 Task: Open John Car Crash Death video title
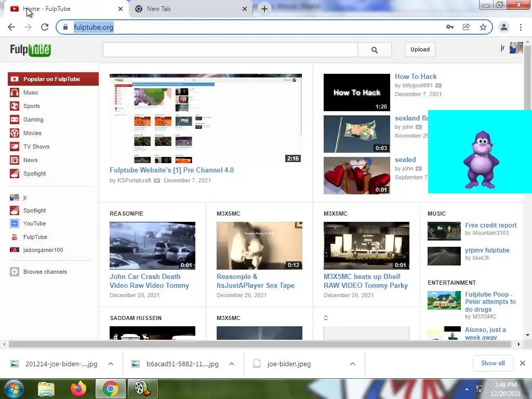(x=149, y=281)
